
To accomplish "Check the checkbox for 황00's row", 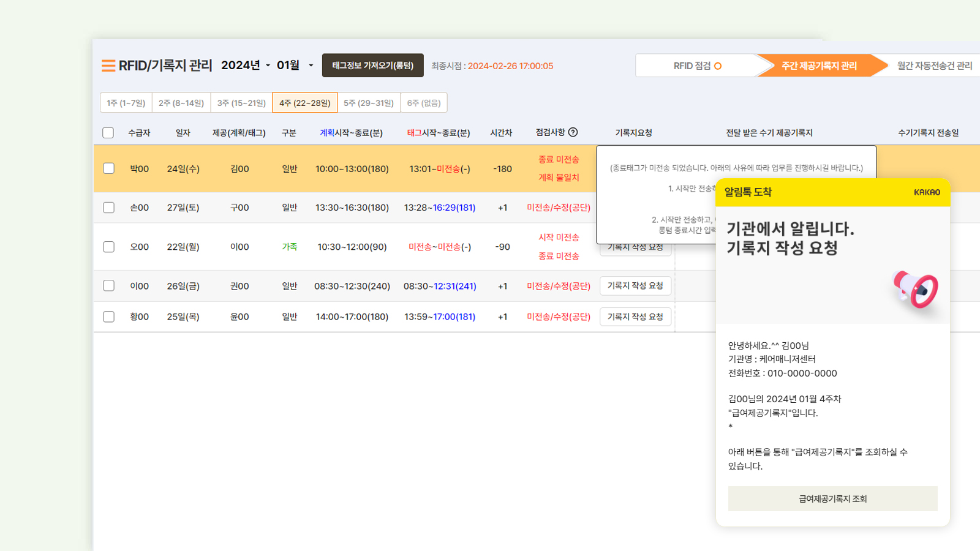I will point(108,317).
